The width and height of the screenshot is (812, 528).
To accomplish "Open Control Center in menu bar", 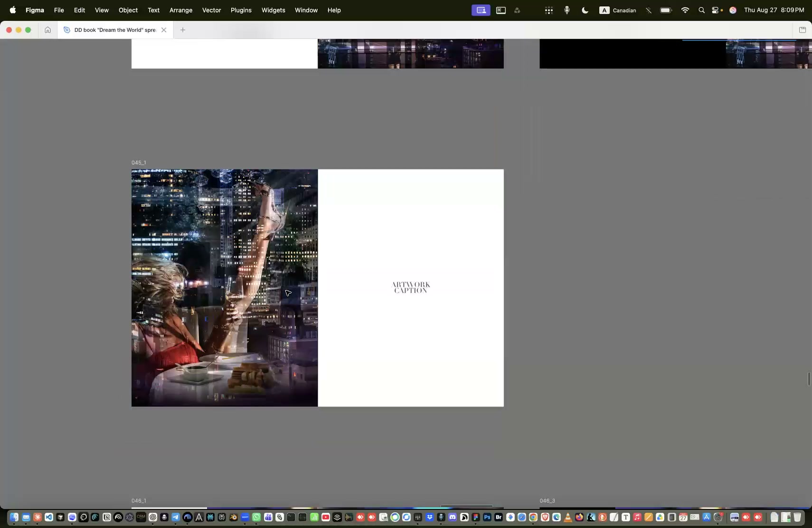I will (716, 10).
